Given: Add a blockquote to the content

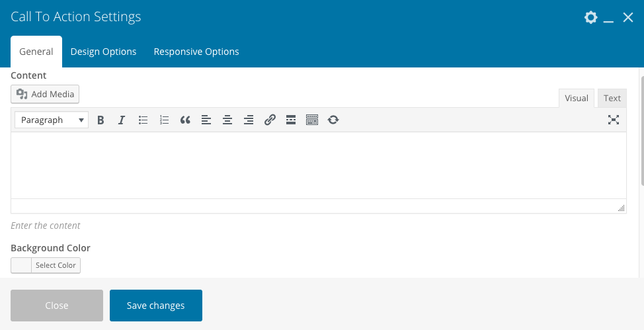Looking at the screenshot, I should tap(185, 120).
